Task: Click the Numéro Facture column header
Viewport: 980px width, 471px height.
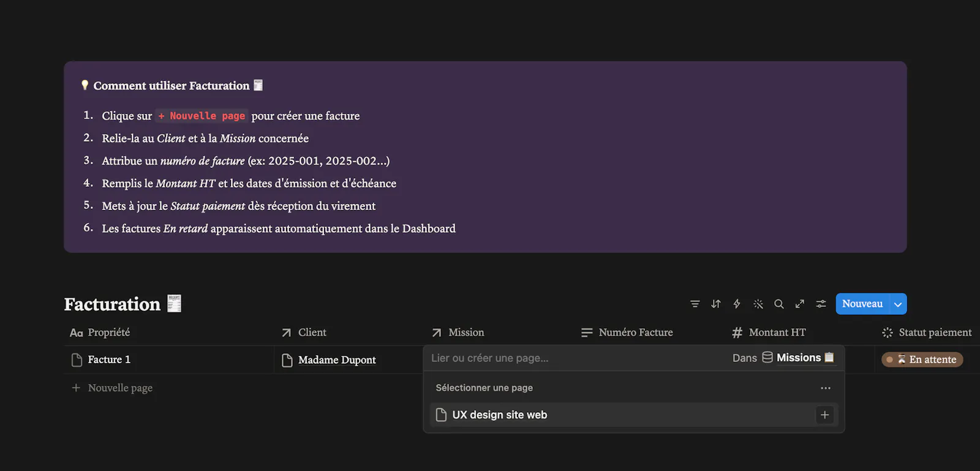Action: [x=627, y=333]
